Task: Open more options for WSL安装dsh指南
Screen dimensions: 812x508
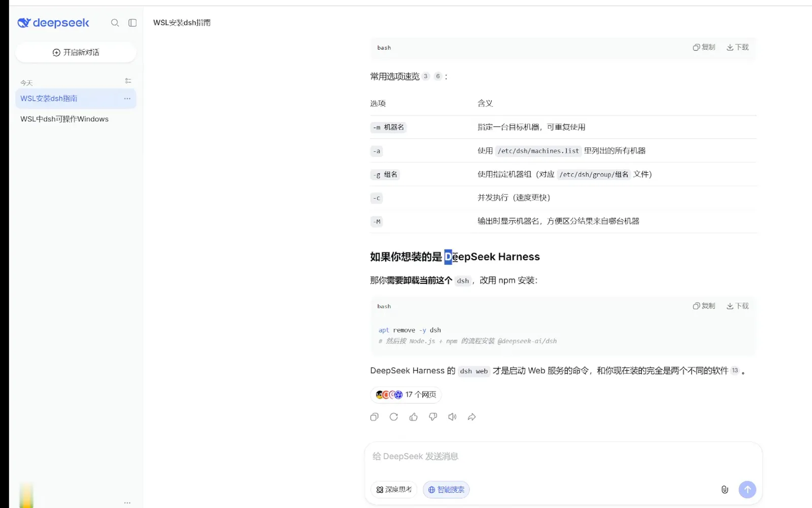Action: (127, 99)
